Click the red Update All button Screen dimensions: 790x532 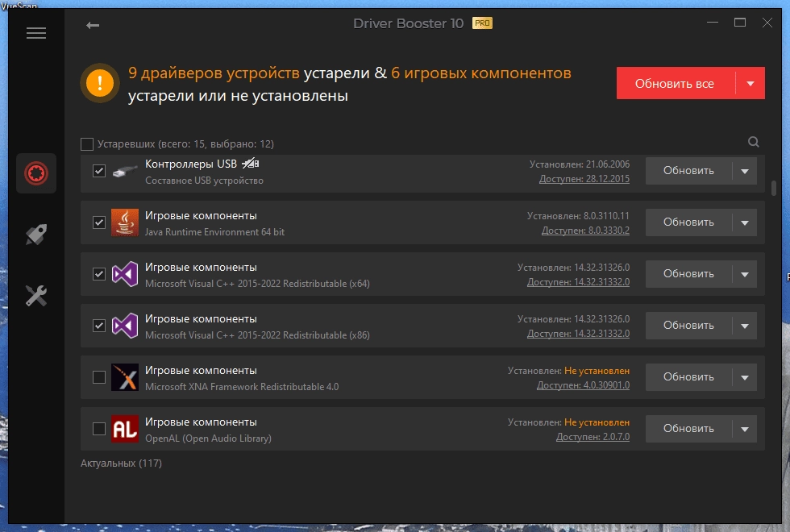676,83
